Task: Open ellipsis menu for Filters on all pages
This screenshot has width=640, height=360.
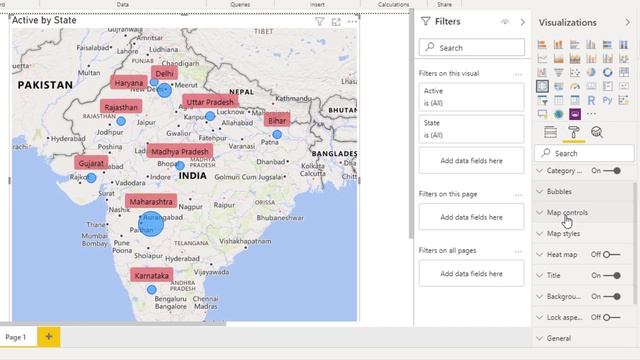Action: click(518, 251)
